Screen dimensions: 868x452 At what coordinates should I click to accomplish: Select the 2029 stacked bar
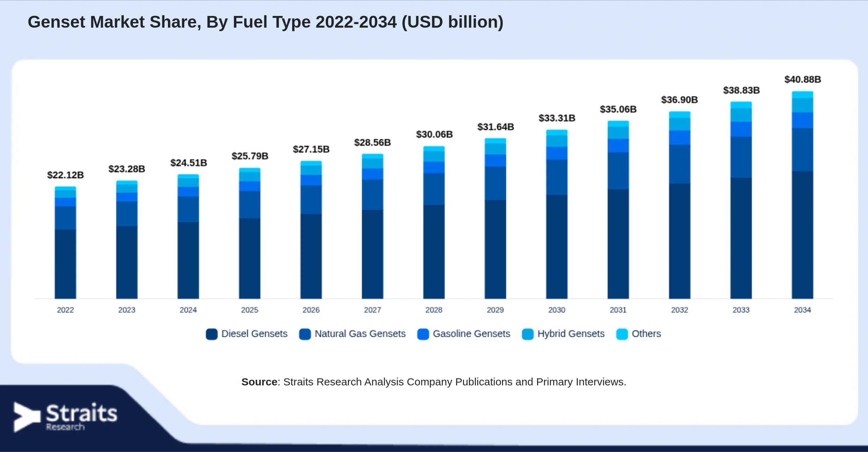tap(495, 219)
